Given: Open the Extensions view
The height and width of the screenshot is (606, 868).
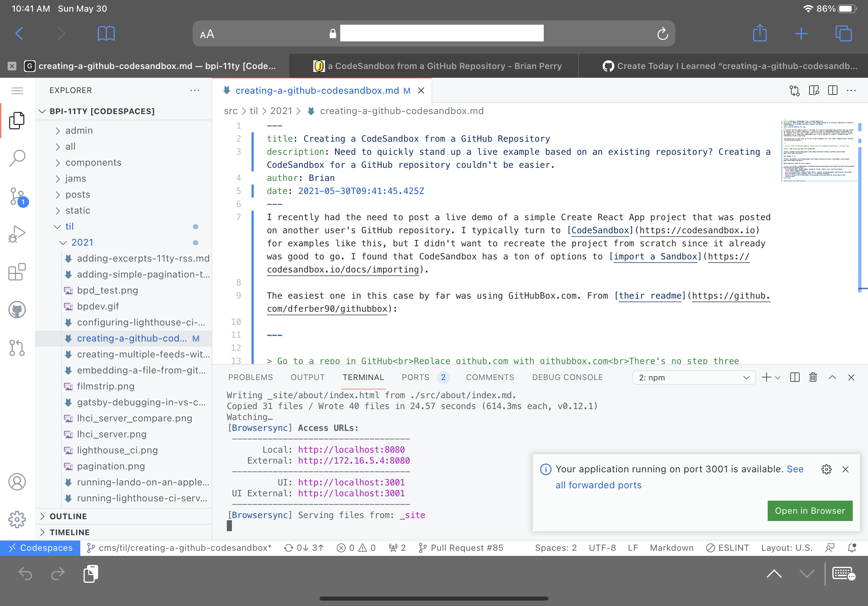Looking at the screenshot, I should pyautogui.click(x=17, y=272).
